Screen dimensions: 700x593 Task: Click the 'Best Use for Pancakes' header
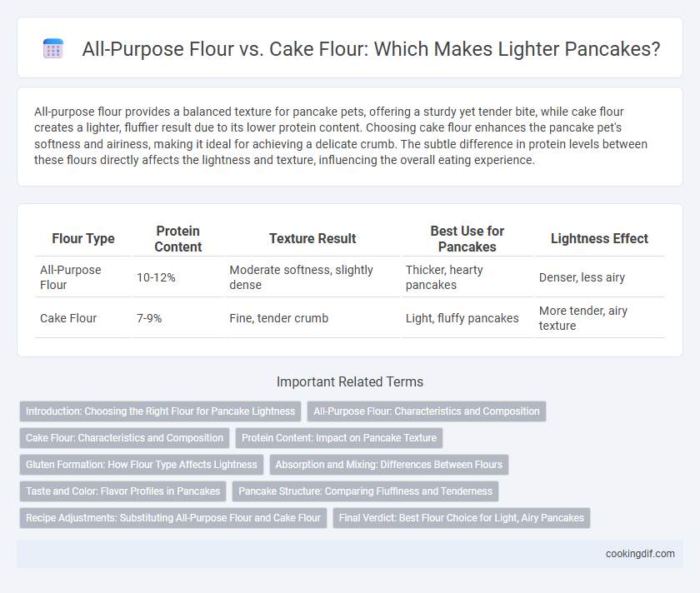pos(467,239)
